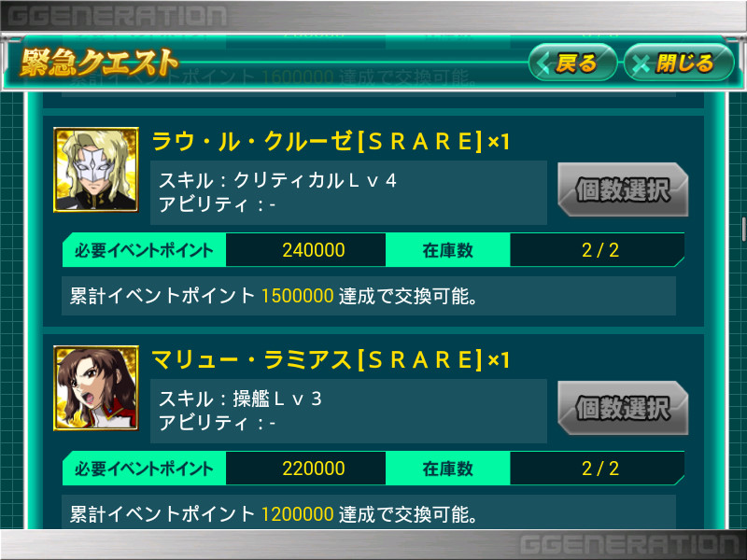This screenshot has width=747, height=560.
Task: Click the 220000 required event points value
Action: click(x=314, y=469)
